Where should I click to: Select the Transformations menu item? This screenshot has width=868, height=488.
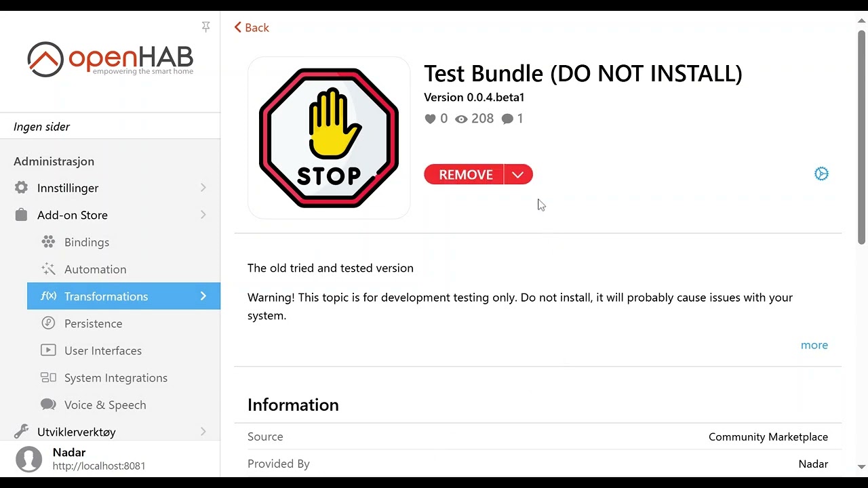(123, 296)
